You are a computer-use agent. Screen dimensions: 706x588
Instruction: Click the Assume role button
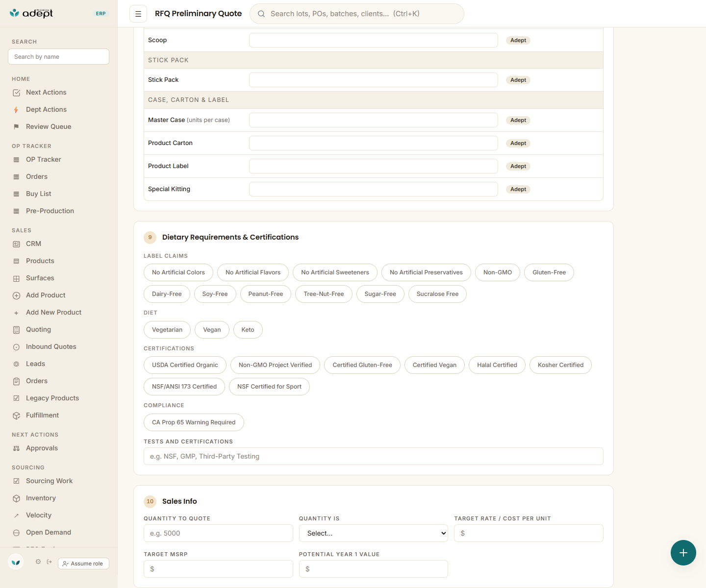tap(83, 563)
